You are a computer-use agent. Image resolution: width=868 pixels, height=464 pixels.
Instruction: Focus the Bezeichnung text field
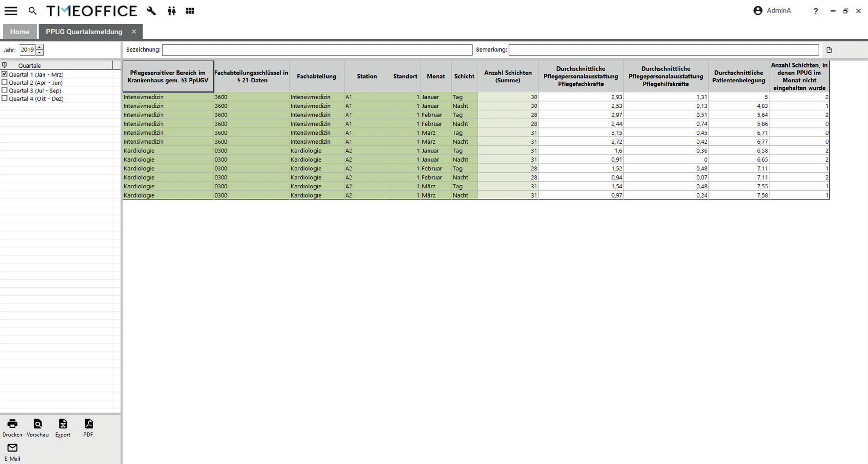tap(317, 50)
